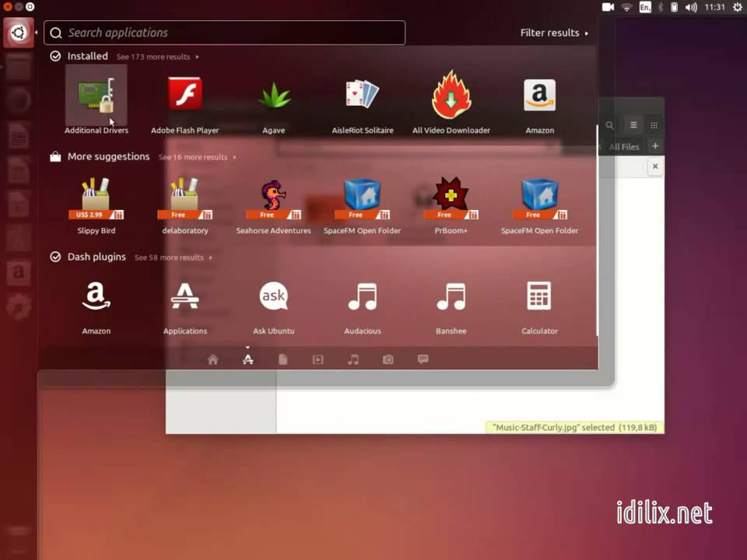Open clock showing 11:31
Image resolution: width=747 pixels, height=560 pixels.
click(714, 7)
